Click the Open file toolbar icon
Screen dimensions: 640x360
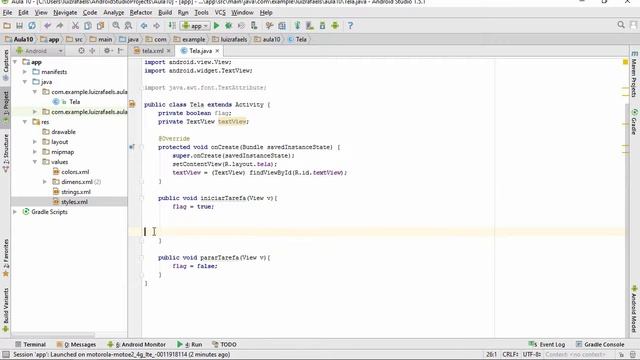7,26
